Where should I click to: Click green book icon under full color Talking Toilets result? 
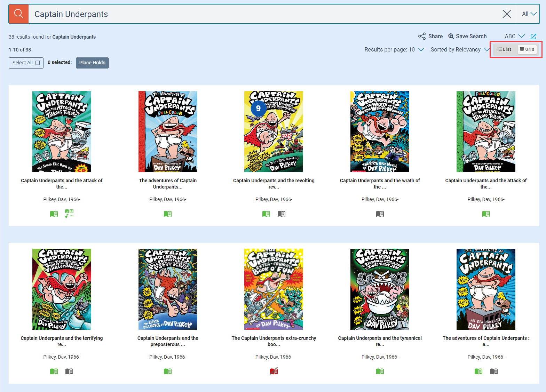pos(486,214)
